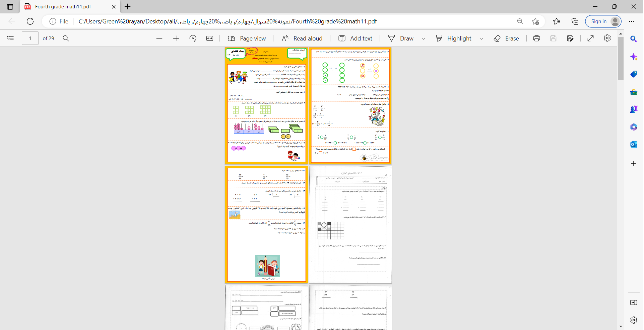Zoom out of the PDF
This screenshot has width=644, height=330.
pos(159,38)
